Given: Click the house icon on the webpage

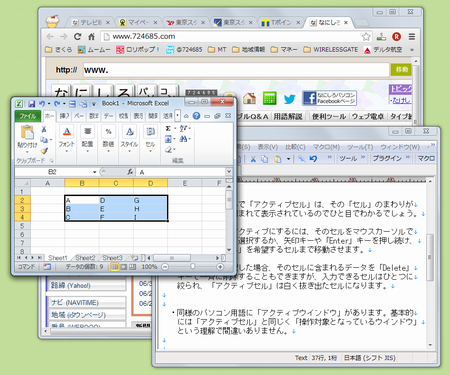Looking at the screenshot, I should (249, 98).
